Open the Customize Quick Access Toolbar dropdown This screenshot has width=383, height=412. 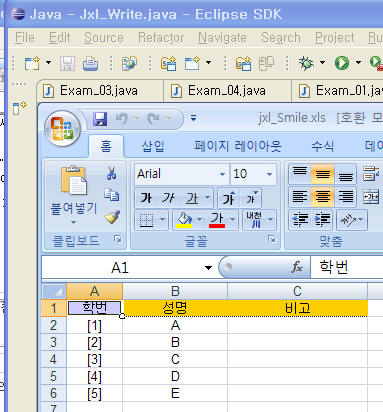tap(193, 118)
